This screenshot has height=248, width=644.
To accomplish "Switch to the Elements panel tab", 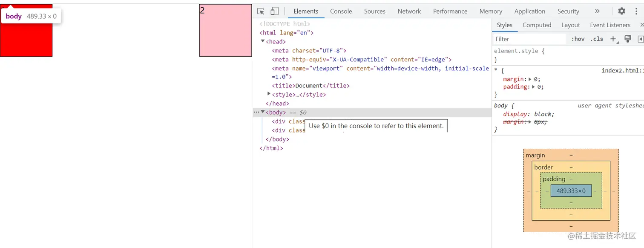I will pyautogui.click(x=306, y=12).
